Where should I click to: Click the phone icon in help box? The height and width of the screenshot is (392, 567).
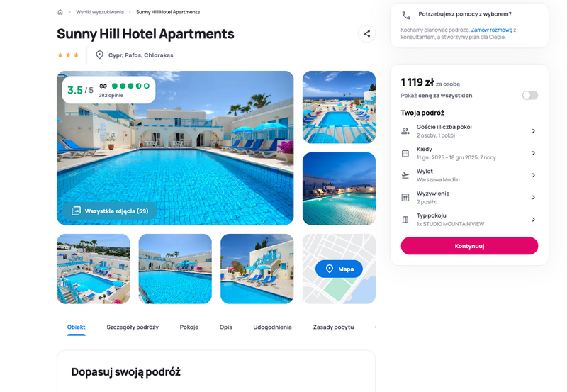(x=406, y=15)
